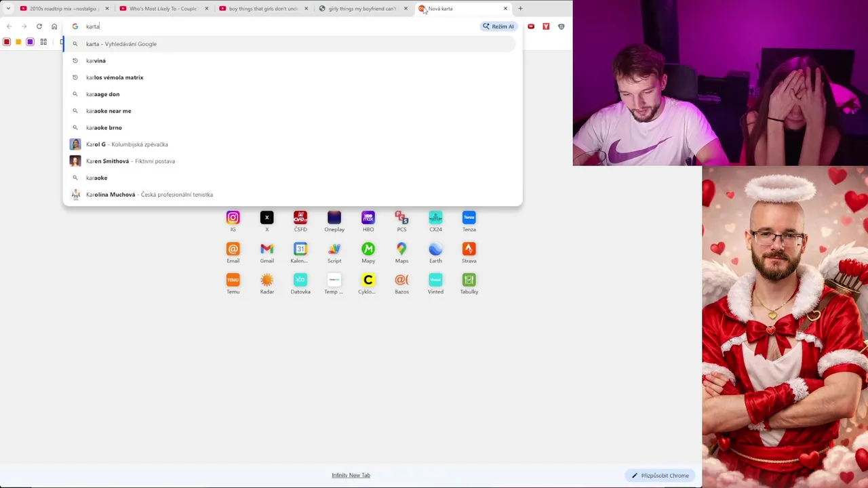Image resolution: width=868 pixels, height=488 pixels.
Task: Go back with the back arrow
Action: pyautogui.click(x=9, y=26)
